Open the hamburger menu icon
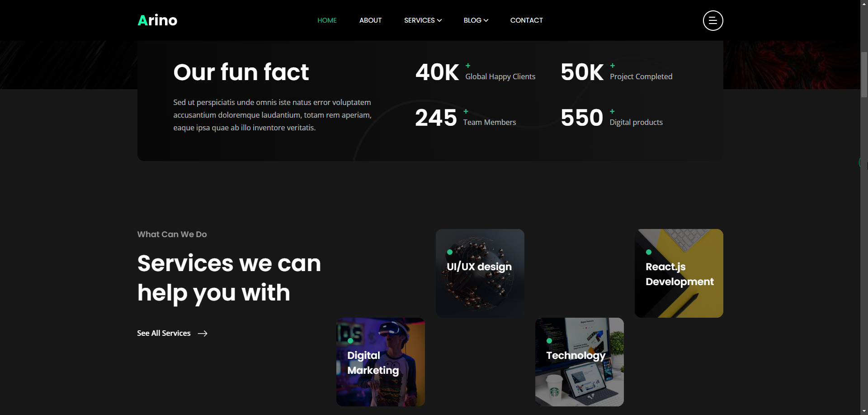 712,20
